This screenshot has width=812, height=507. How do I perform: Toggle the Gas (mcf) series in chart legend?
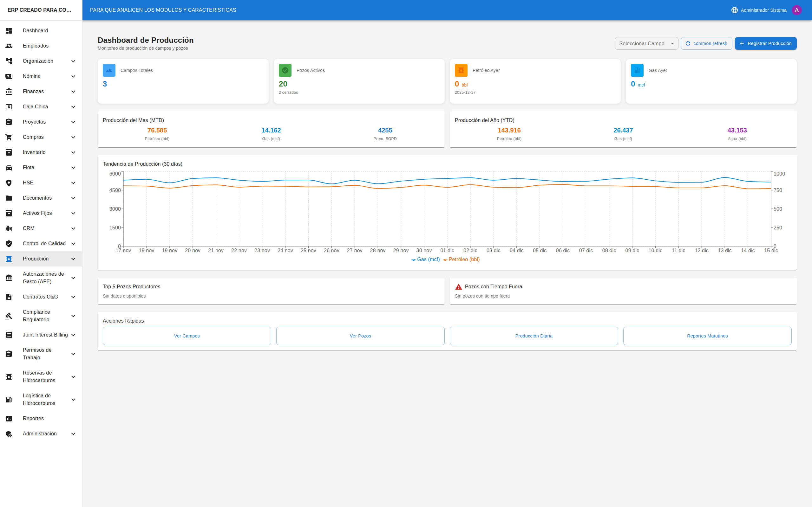[x=425, y=259]
